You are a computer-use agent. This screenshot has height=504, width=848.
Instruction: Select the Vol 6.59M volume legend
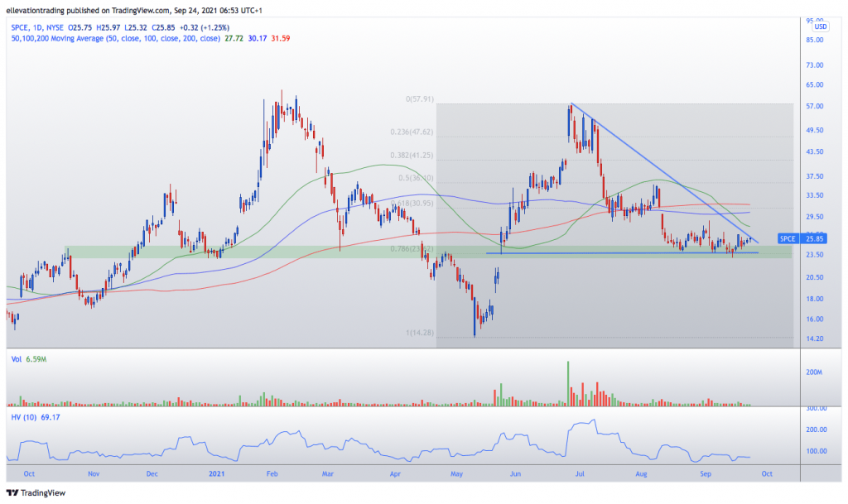click(29, 359)
